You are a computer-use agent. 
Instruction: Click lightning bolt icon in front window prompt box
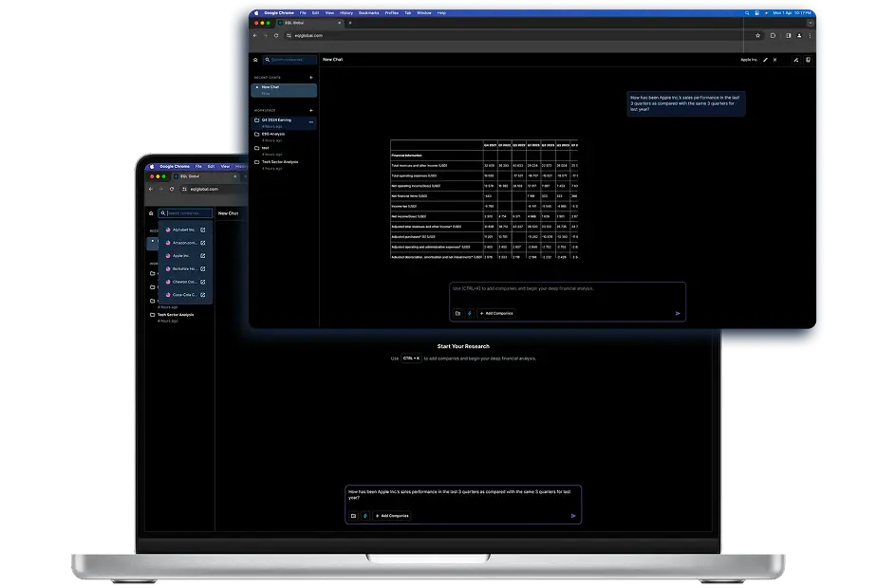(x=470, y=313)
